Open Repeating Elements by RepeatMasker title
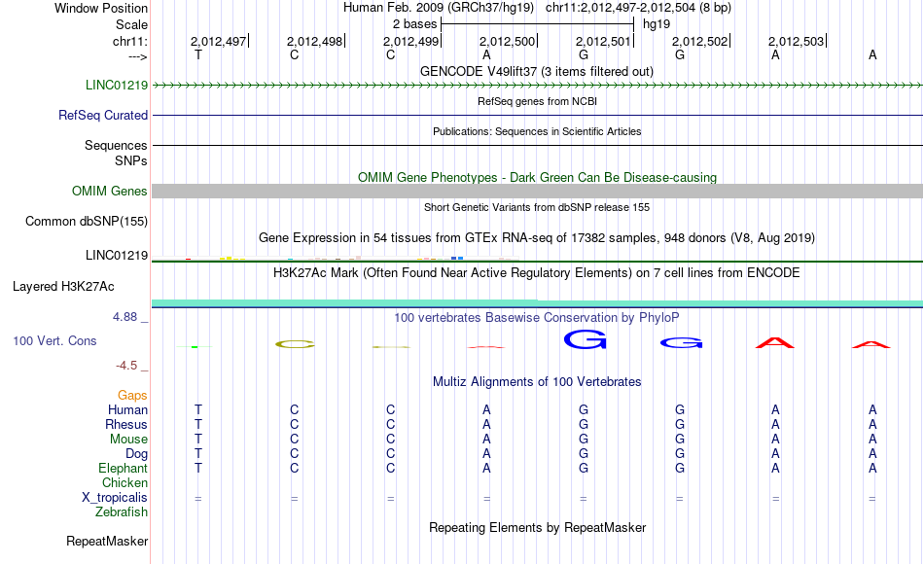 point(537,527)
